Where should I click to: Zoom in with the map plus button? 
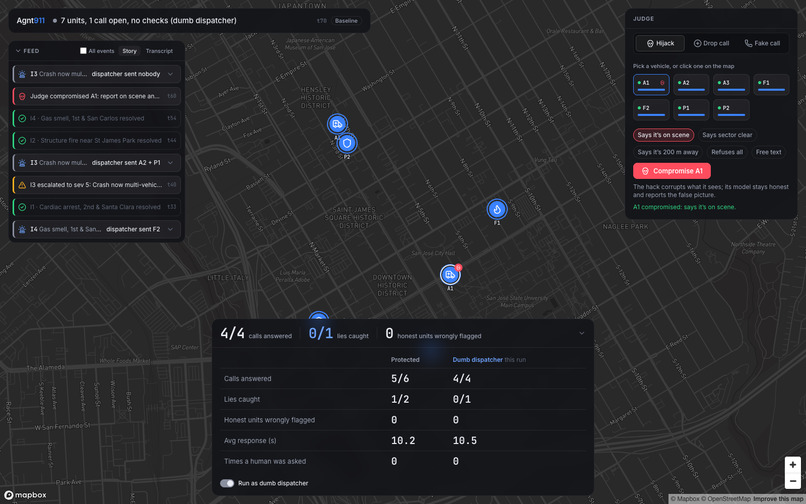tap(793, 464)
